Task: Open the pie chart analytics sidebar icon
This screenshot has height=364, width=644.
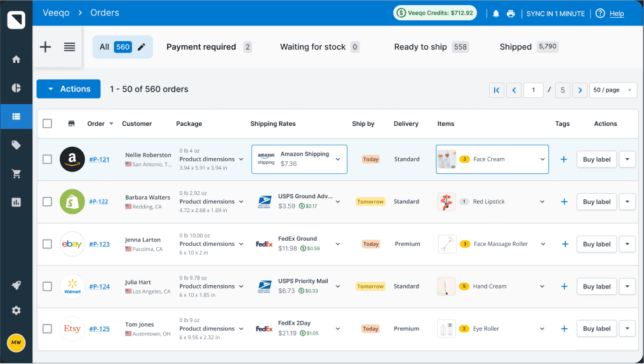Action: (x=17, y=88)
